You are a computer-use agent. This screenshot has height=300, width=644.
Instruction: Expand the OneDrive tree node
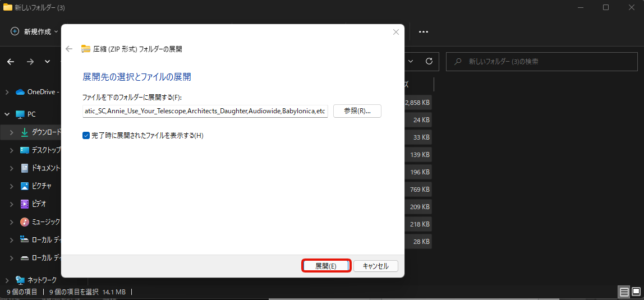tap(7, 92)
